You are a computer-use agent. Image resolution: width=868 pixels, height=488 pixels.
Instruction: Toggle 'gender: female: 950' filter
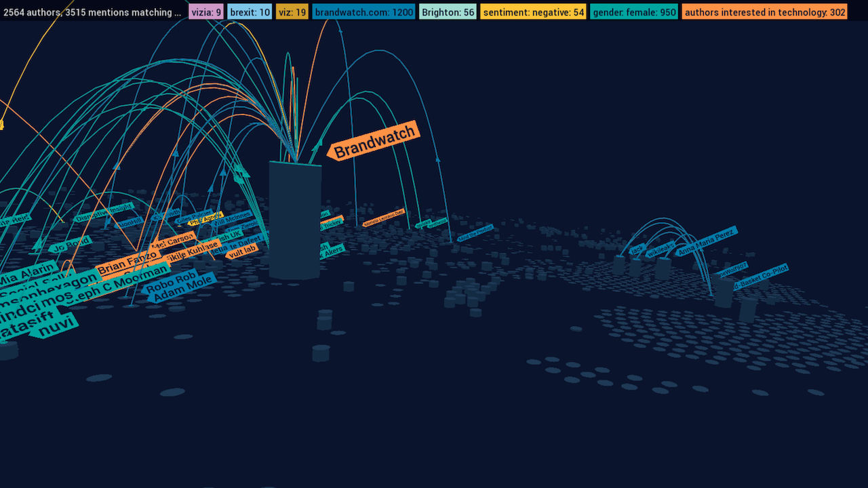point(634,12)
